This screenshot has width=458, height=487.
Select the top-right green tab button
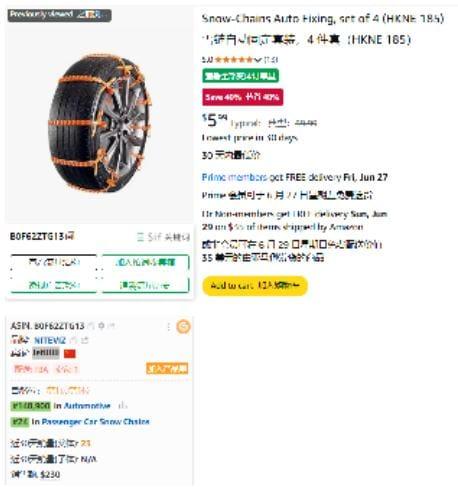tap(145, 262)
